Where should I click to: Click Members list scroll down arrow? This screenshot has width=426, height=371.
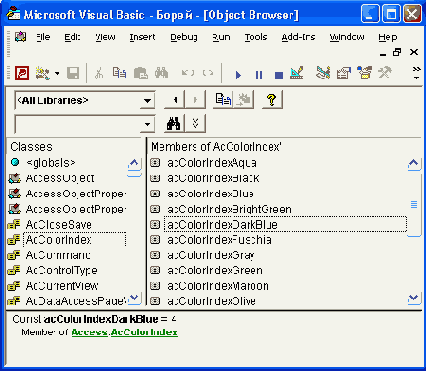coord(414,298)
